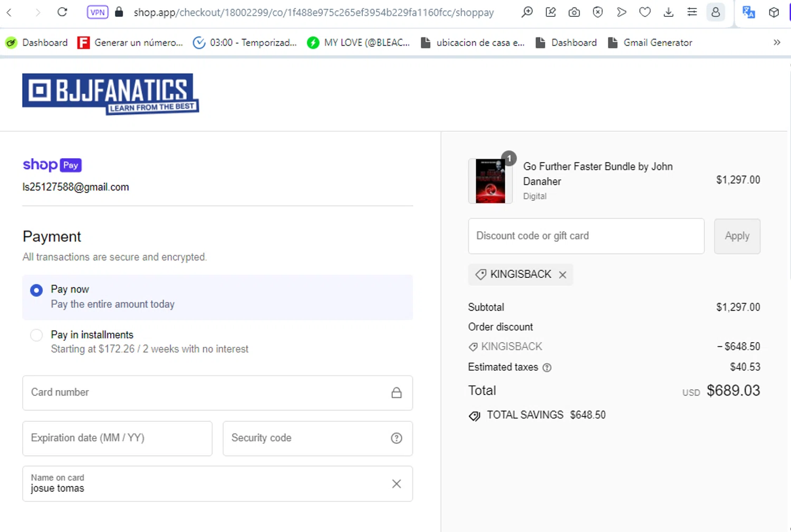This screenshot has width=791, height=532.
Task: Go back with the browser back arrow
Action: 9,12
